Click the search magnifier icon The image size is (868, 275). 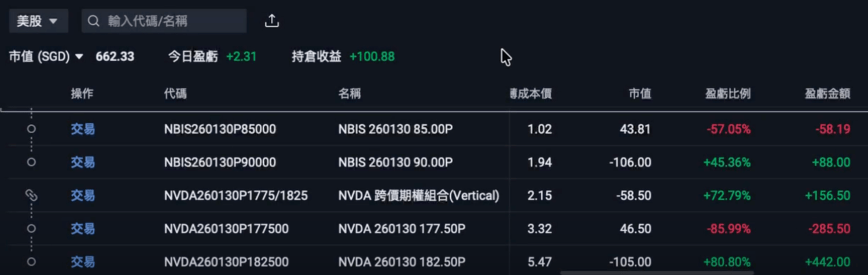click(x=94, y=21)
